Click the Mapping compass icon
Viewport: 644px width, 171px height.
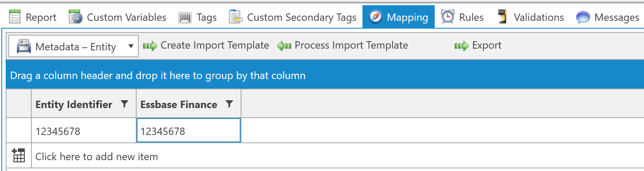(x=376, y=17)
